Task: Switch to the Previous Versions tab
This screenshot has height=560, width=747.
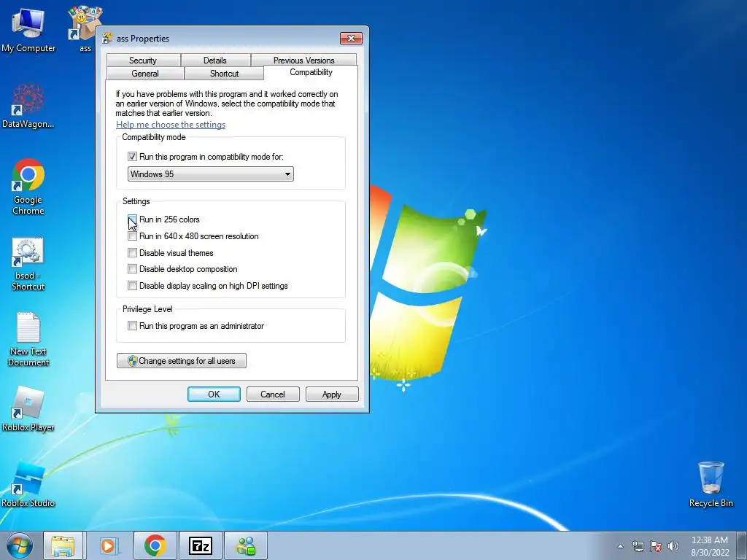Action: click(x=304, y=60)
